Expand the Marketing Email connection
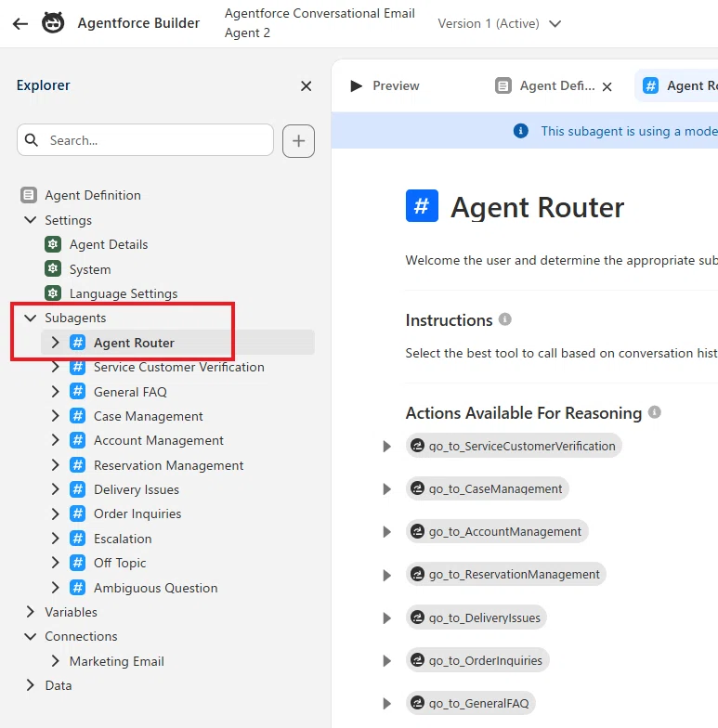The width and height of the screenshot is (718, 728). coord(55,661)
